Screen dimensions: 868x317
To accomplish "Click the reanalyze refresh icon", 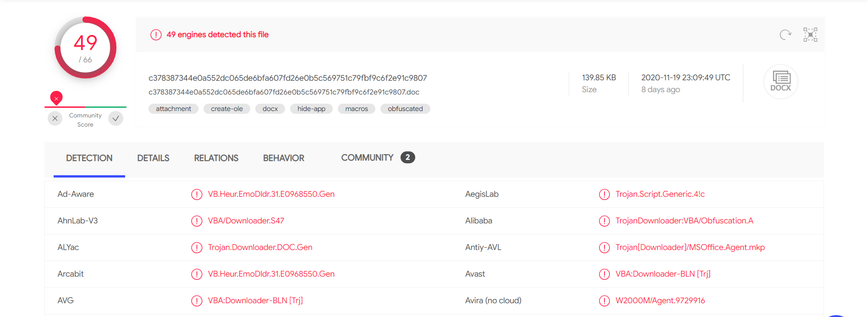I will [x=786, y=35].
